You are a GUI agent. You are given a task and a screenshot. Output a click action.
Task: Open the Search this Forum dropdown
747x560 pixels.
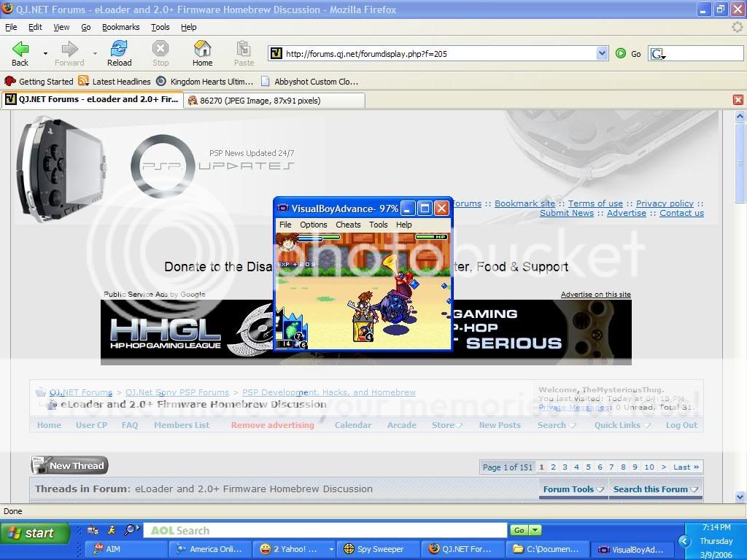655,489
